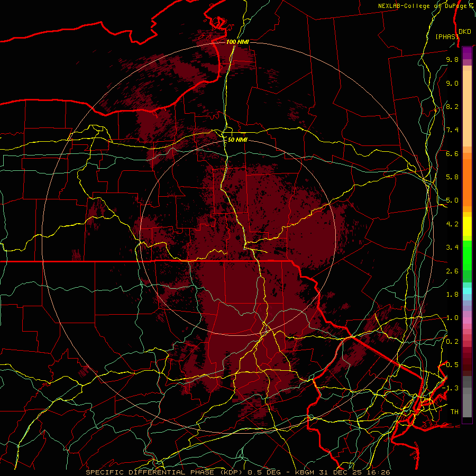The image size is (476, 476).
Task: Select the pink segment of the color bar
Action: point(467,321)
